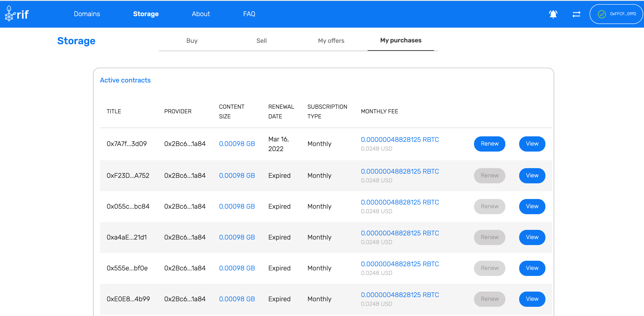Click the SUBSCRIPTION TYPE column header
The height and width of the screenshot is (316, 644).
point(327,111)
